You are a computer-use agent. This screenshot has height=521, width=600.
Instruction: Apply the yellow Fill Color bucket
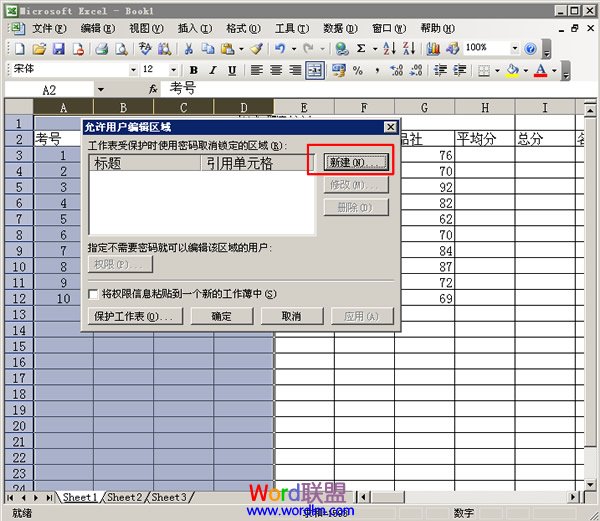tap(512, 70)
